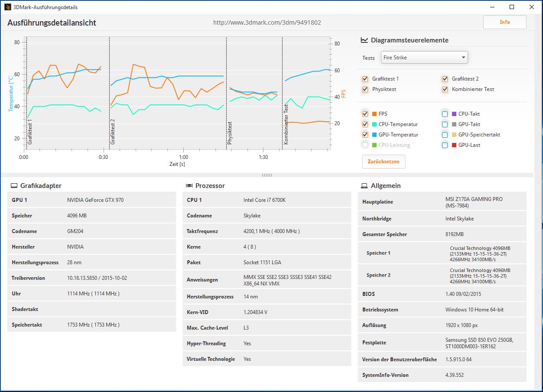
Task: Click the Treiberversion value 10.18.13.5850
Action: click(x=97, y=278)
